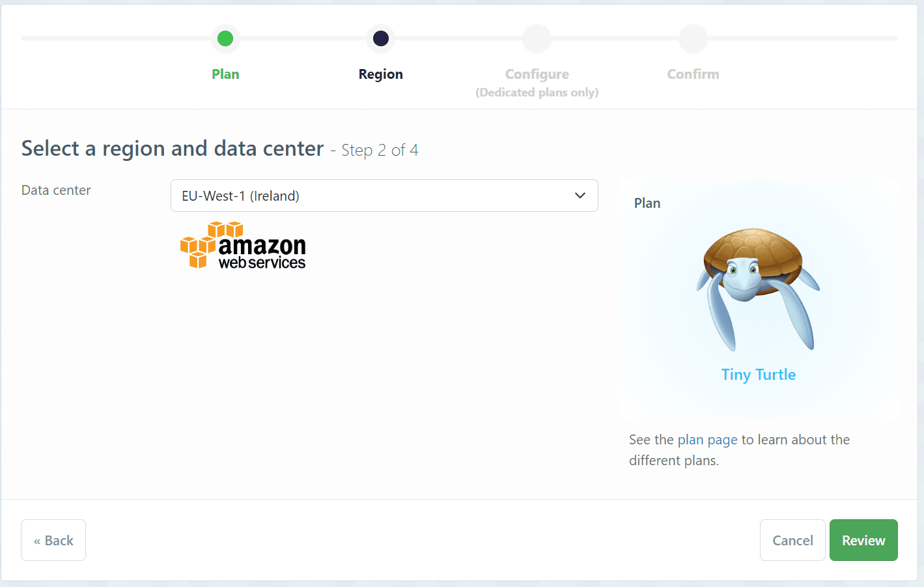This screenshot has height=587, width=924.
Task: Click the Tiny Turtle plan name link
Action: [x=758, y=375]
